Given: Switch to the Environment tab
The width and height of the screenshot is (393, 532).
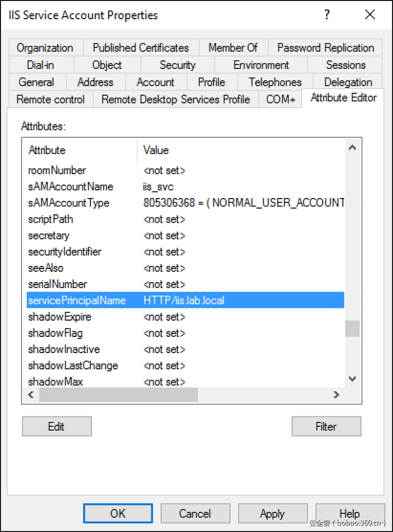Looking at the screenshot, I should pos(261,64).
